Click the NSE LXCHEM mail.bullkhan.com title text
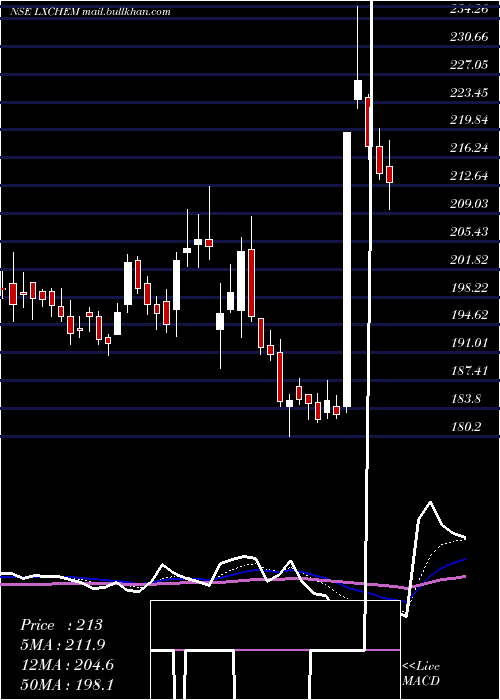Image resolution: width=500 pixels, height=700 pixels. click(90, 12)
